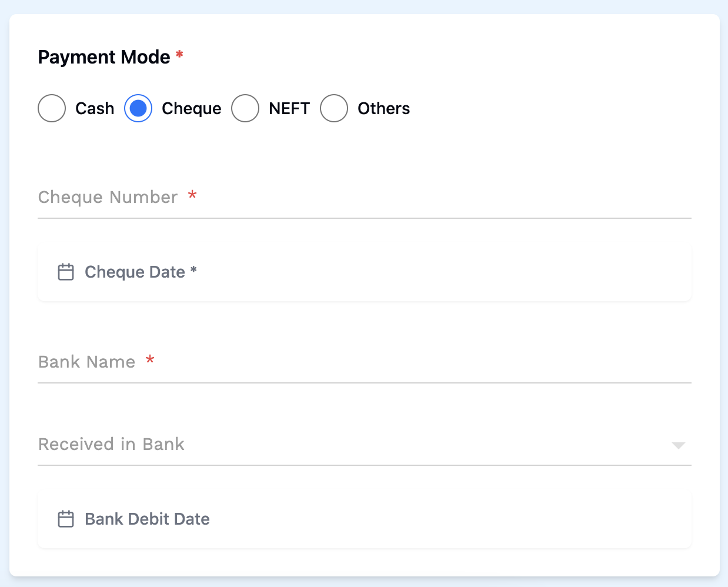
Task: Select the Cash payment option
Action: tap(51, 108)
